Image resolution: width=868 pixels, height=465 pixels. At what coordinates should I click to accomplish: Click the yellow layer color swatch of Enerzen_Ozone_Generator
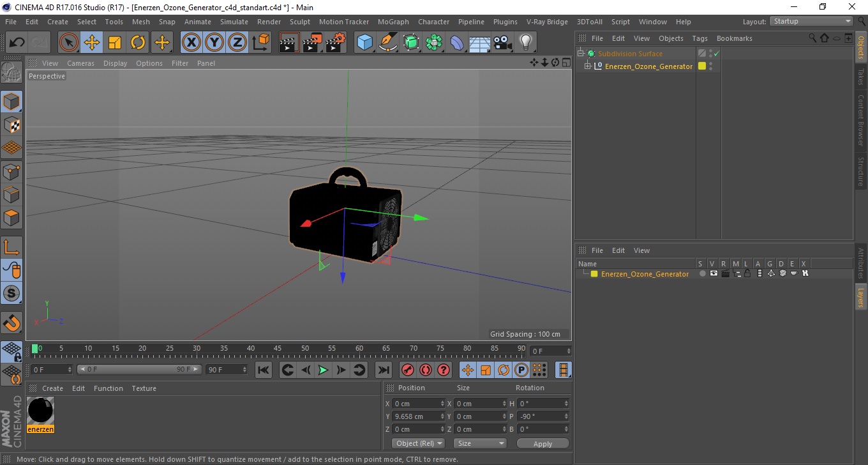702,66
